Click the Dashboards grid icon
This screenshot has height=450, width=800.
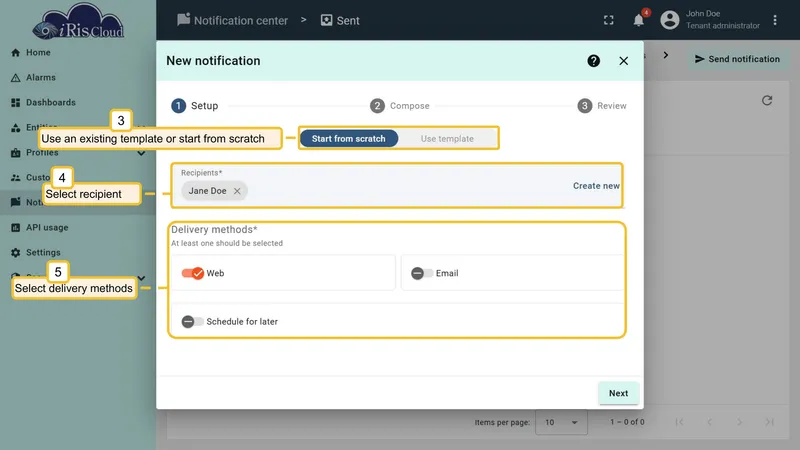coord(15,103)
